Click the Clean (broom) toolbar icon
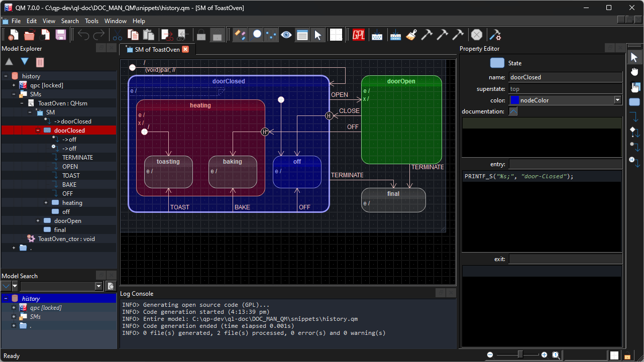Image resolution: width=644 pixels, height=362 pixels. coord(411,35)
